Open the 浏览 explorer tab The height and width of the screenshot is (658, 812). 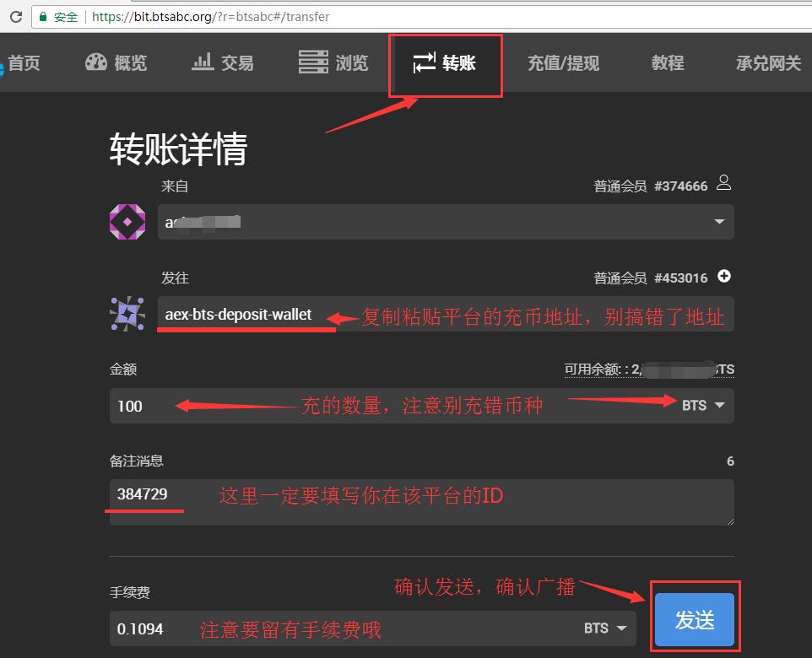click(333, 62)
